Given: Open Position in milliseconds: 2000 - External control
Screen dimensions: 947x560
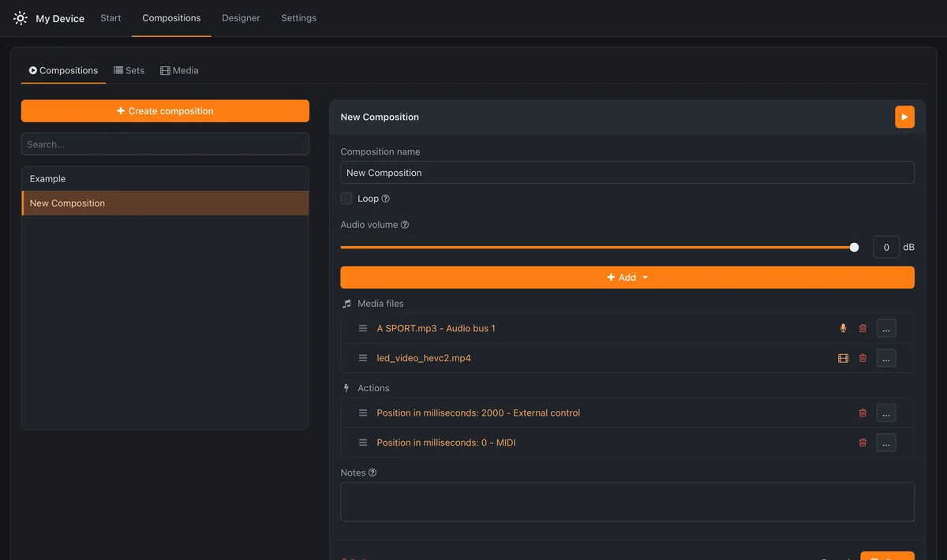Looking at the screenshot, I should 478,413.
